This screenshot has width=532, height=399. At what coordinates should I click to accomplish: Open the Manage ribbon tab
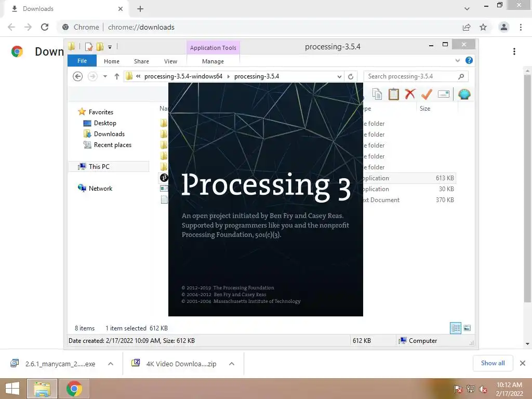pyautogui.click(x=213, y=61)
